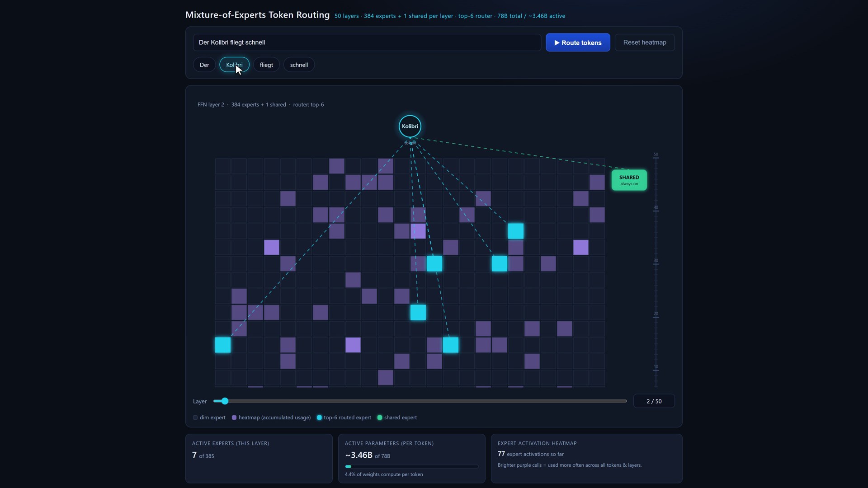Click the '7 of 385' active experts value

click(x=203, y=455)
